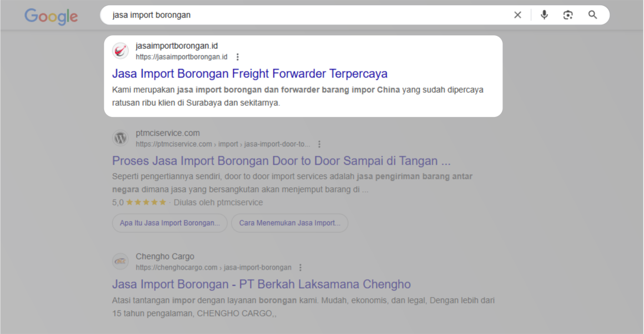Open 'Jasa Import Borongan - PT Berkah Laksamana Chengho'

pos(261,284)
